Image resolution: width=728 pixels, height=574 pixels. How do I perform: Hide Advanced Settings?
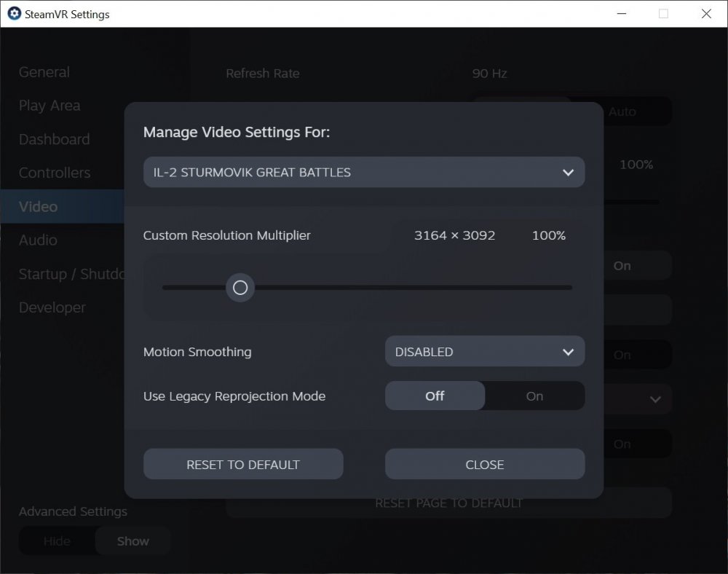(57, 540)
